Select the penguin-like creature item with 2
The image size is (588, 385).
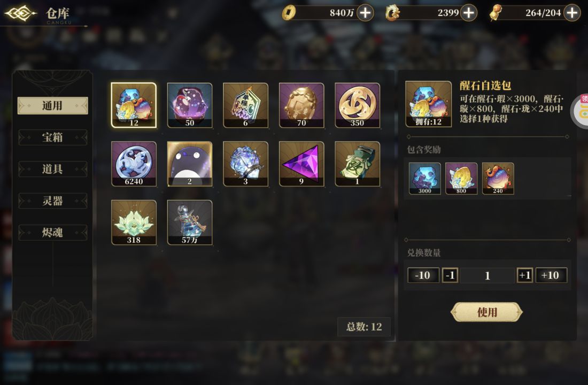point(190,164)
